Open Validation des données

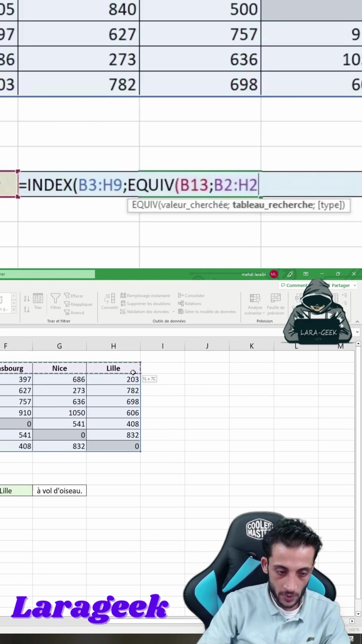pos(145,312)
